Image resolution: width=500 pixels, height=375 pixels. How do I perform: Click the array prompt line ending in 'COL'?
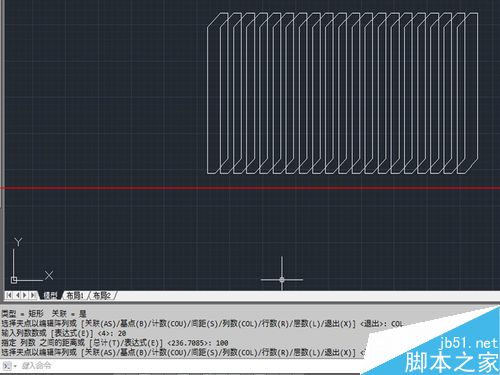click(203, 323)
